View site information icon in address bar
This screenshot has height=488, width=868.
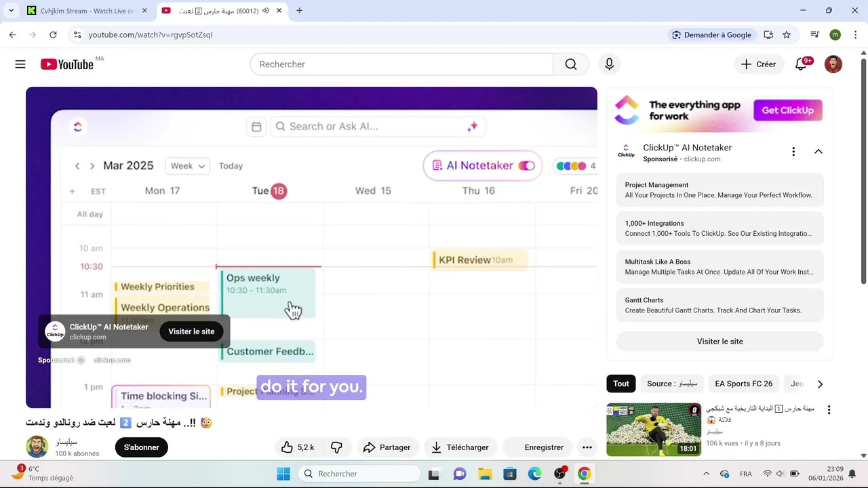[x=77, y=35]
